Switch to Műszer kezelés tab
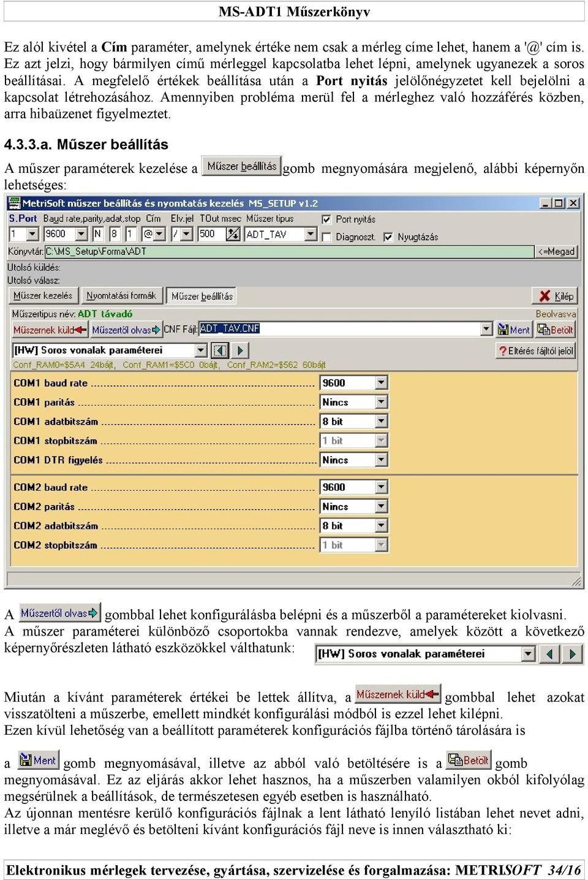Viewport: 588px width, 880px height. coord(43,296)
